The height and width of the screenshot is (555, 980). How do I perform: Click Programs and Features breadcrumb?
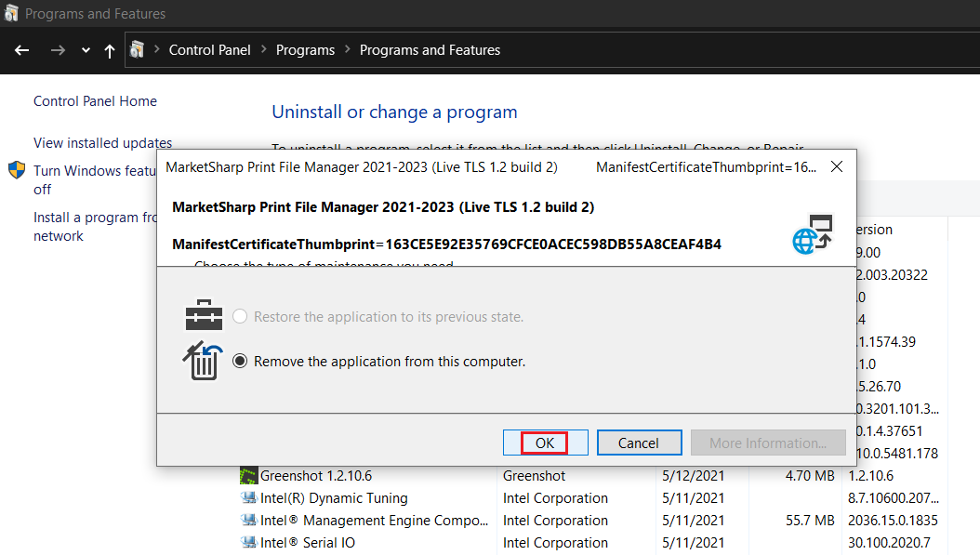(x=430, y=50)
